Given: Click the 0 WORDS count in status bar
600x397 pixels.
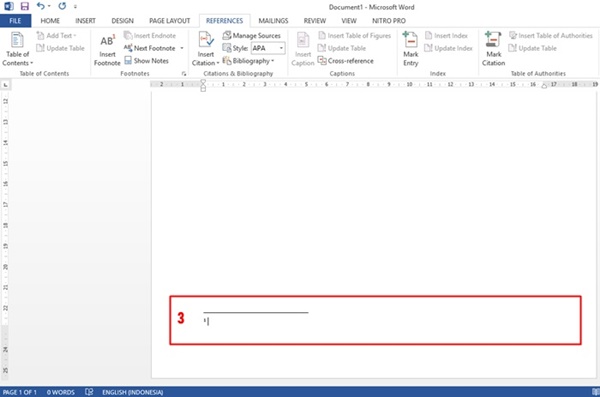Looking at the screenshot, I should coord(60,392).
